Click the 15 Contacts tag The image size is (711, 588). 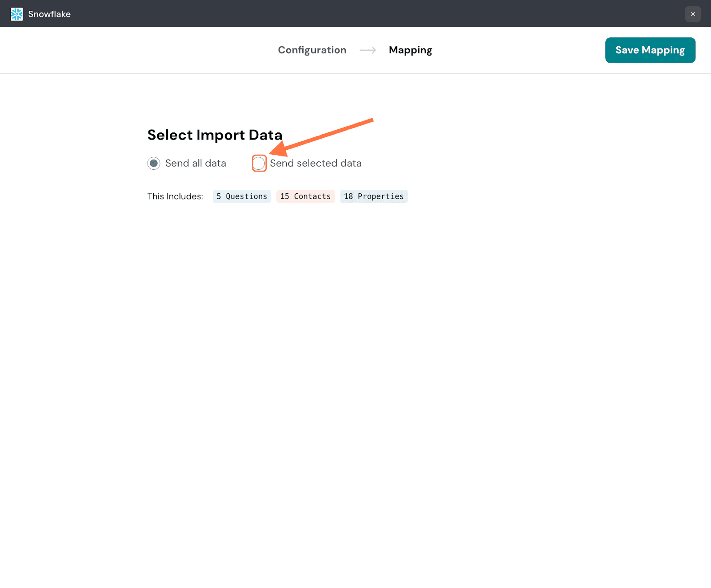[x=305, y=196]
